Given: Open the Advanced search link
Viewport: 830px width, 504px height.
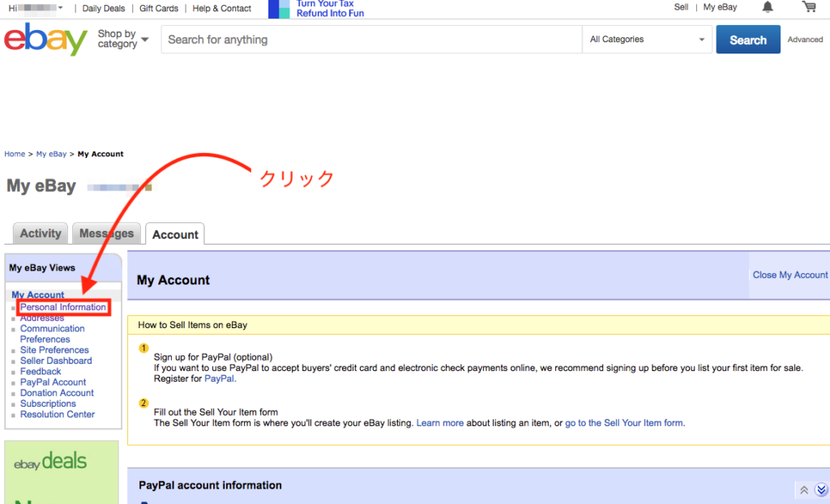Looking at the screenshot, I should (805, 39).
